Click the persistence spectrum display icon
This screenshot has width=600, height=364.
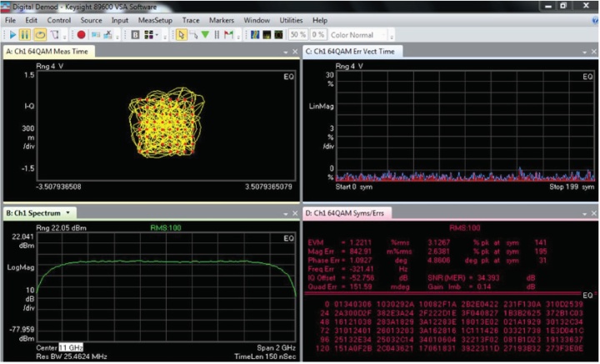(x=267, y=35)
